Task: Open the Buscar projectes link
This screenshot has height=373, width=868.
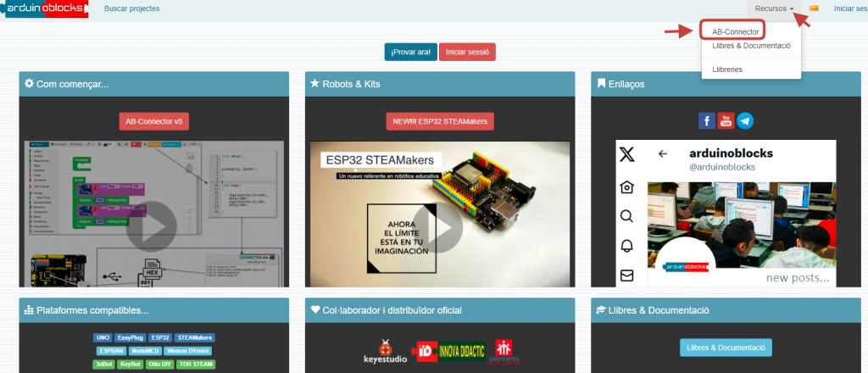Action: point(131,8)
